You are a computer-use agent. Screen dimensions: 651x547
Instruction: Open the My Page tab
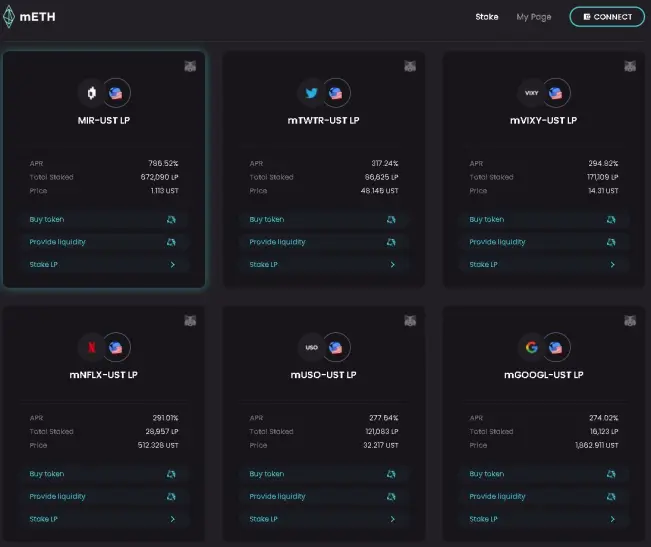(534, 17)
